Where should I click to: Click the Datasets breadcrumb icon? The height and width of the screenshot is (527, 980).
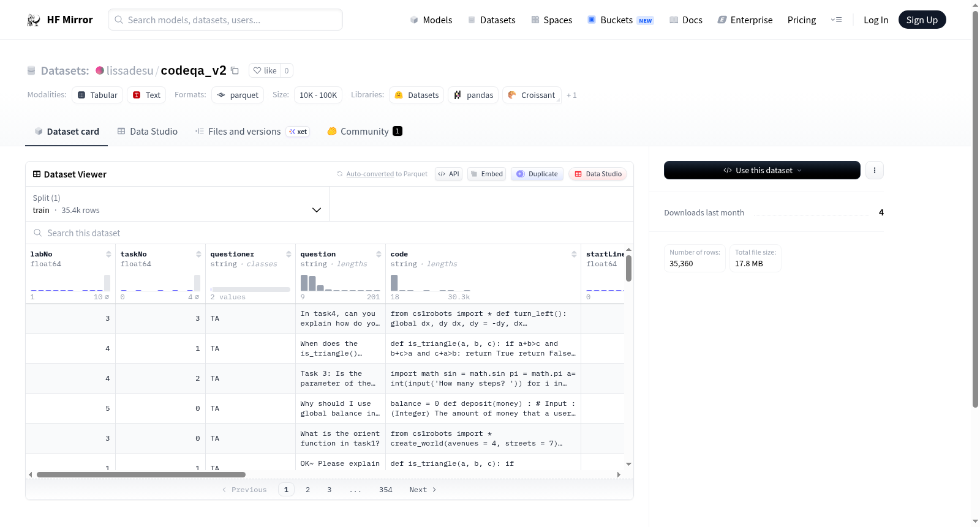pos(31,70)
